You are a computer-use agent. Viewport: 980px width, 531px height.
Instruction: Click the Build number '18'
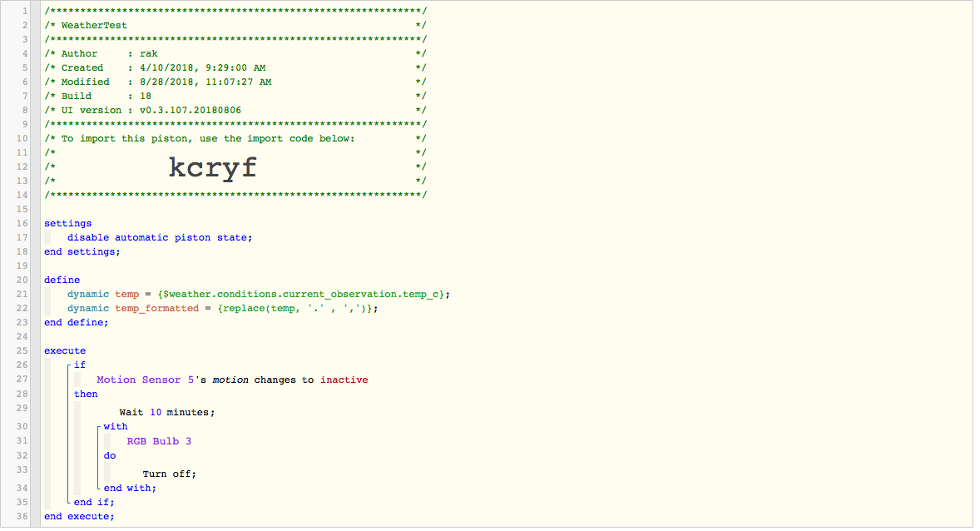click(145, 97)
